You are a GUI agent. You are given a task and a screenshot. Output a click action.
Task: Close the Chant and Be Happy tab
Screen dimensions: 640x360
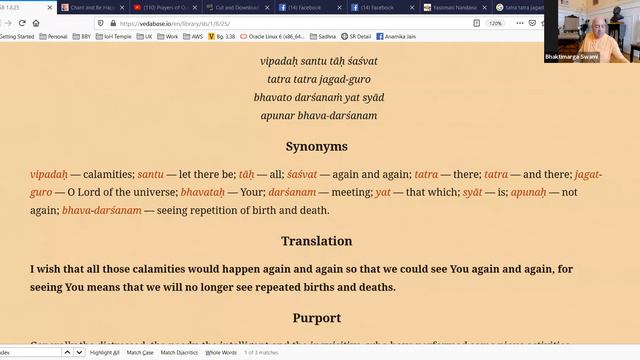[122, 7]
